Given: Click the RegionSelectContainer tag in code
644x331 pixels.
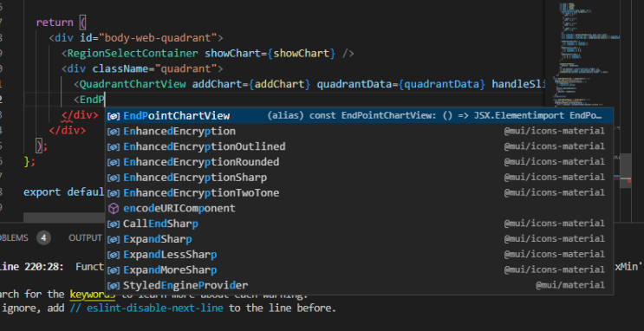Looking at the screenshot, I should [133, 54].
